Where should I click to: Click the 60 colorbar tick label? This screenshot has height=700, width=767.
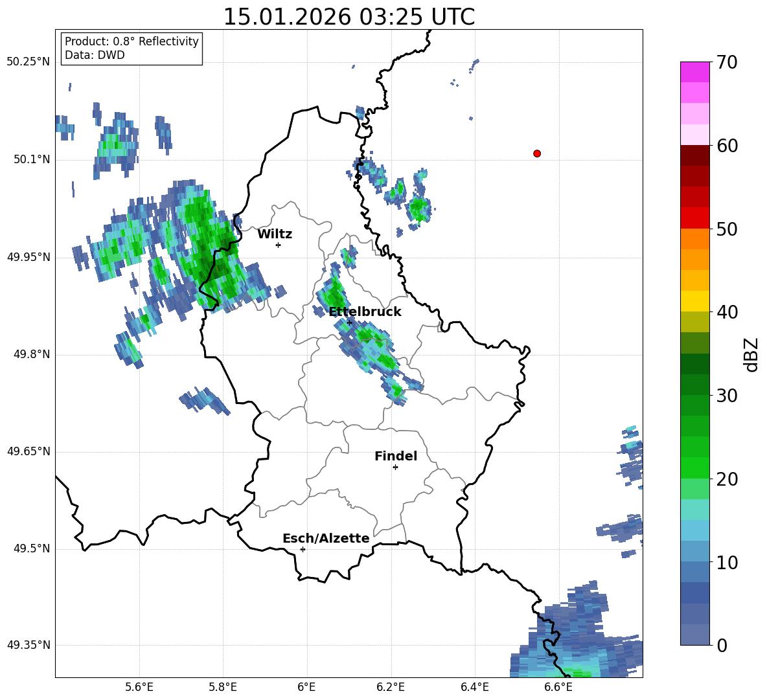pos(726,146)
